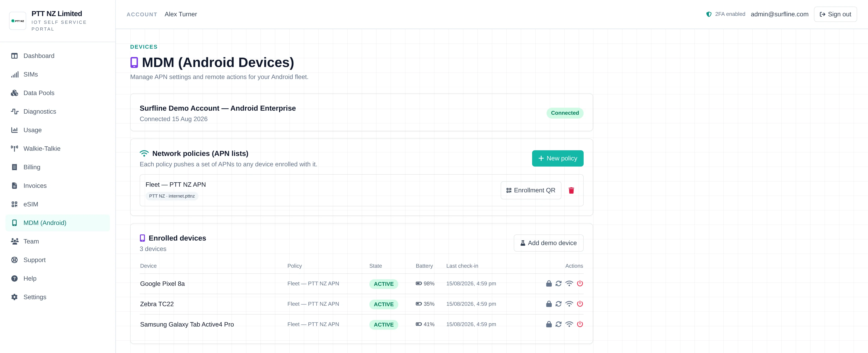Click the Diagnostics pulse icon

tap(14, 111)
